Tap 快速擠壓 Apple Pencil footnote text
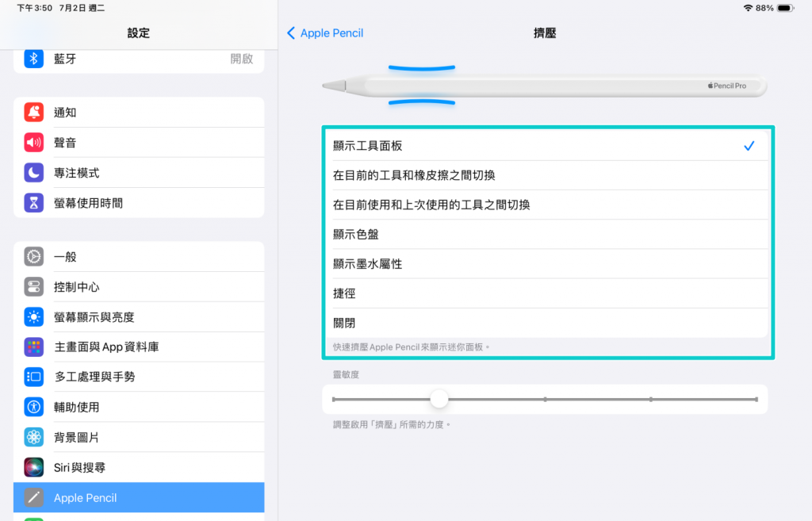Viewport: 812px width, 521px height. (x=412, y=347)
